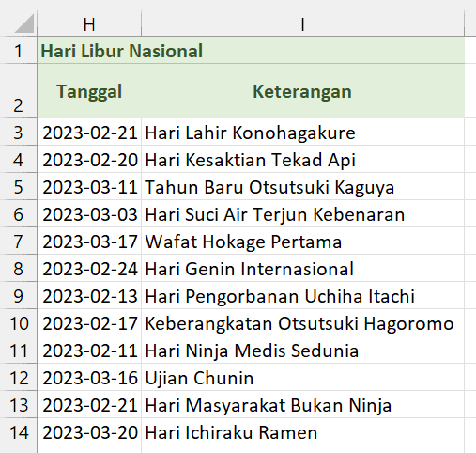The width and height of the screenshot is (476, 453).
Task: Select row 11 header
Action: click(18, 350)
